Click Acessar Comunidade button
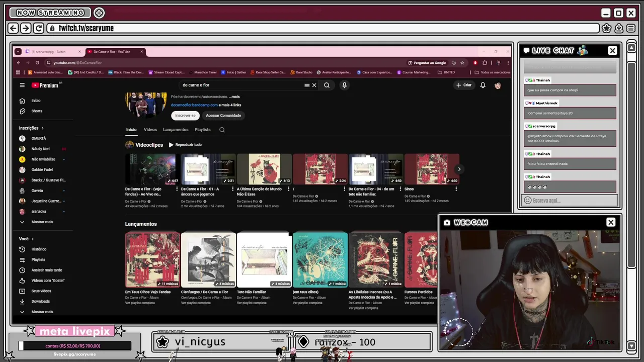This screenshot has width=644, height=362. coord(223,116)
